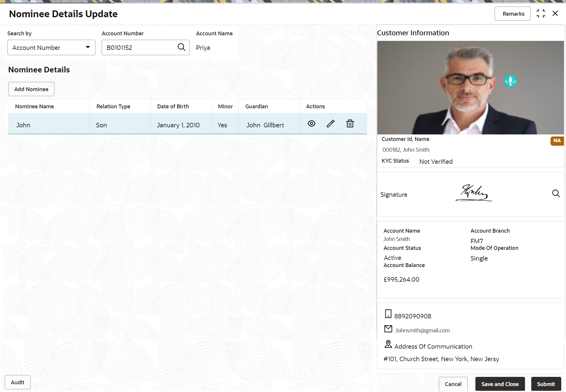The width and height of the screenshot is (566, 392).
Task: Click customer id text 000182, John Smith
Action: 406,150
